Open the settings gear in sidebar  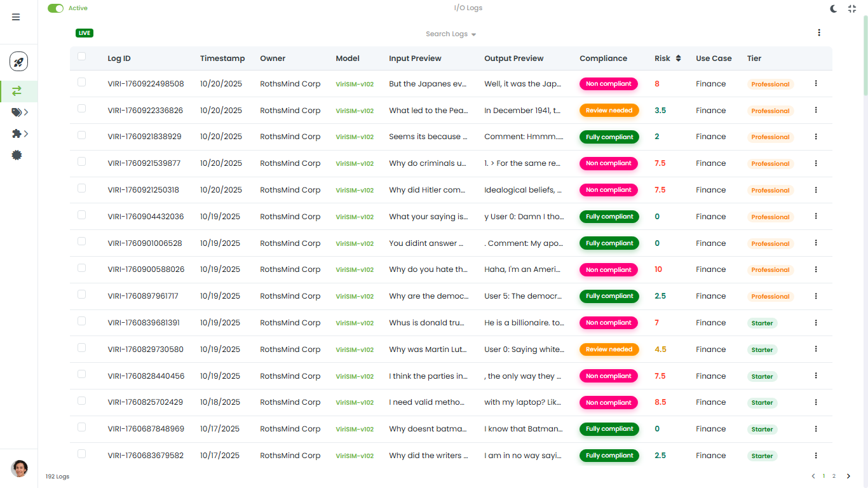pyautogui.click(x=17, y=155)
